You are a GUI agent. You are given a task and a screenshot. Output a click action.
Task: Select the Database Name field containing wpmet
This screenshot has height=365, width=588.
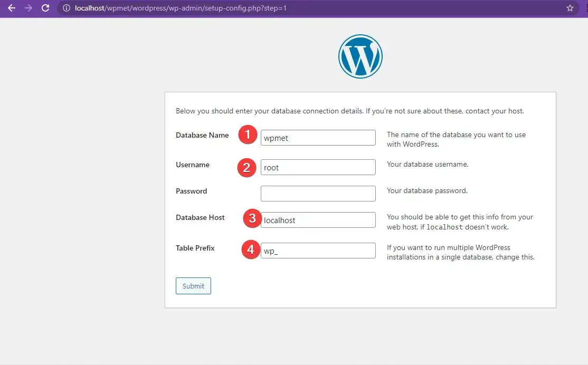(x=318, y=138)
